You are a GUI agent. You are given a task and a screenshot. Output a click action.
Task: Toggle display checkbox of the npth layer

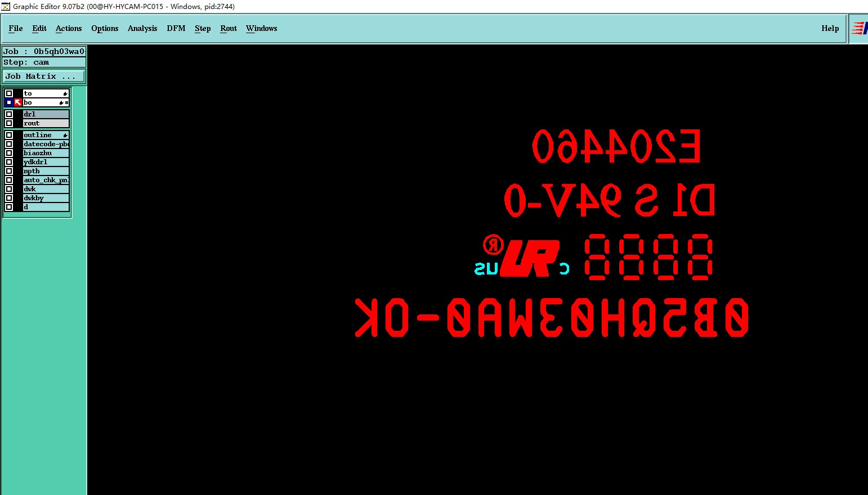[x=9, y=171]
